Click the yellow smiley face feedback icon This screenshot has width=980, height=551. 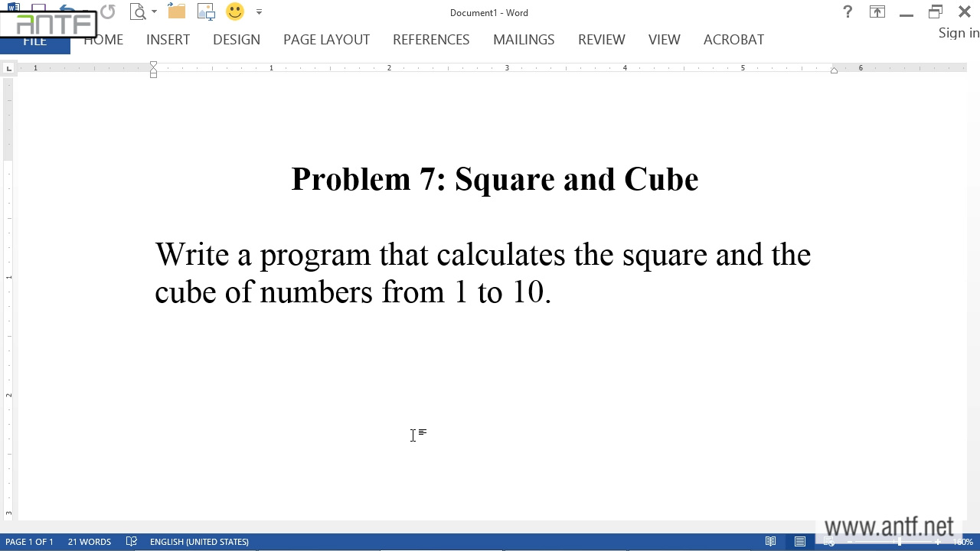(x=235, y=11)
